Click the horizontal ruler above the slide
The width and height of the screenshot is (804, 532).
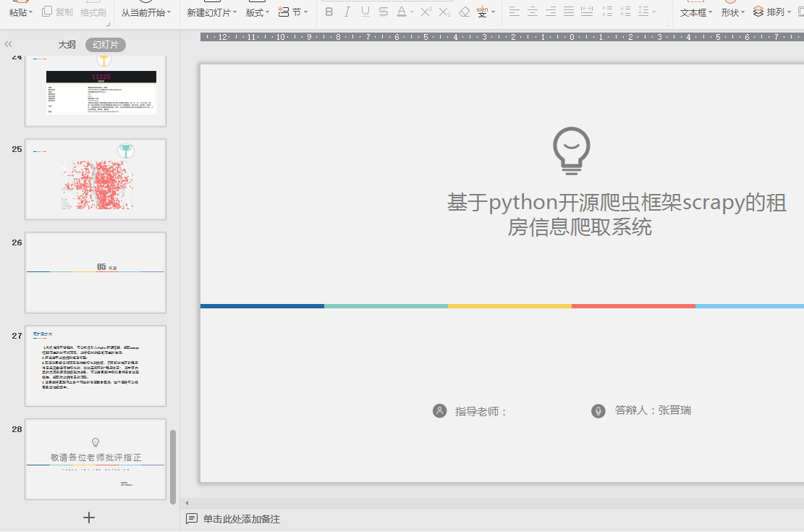coord(502,37)
